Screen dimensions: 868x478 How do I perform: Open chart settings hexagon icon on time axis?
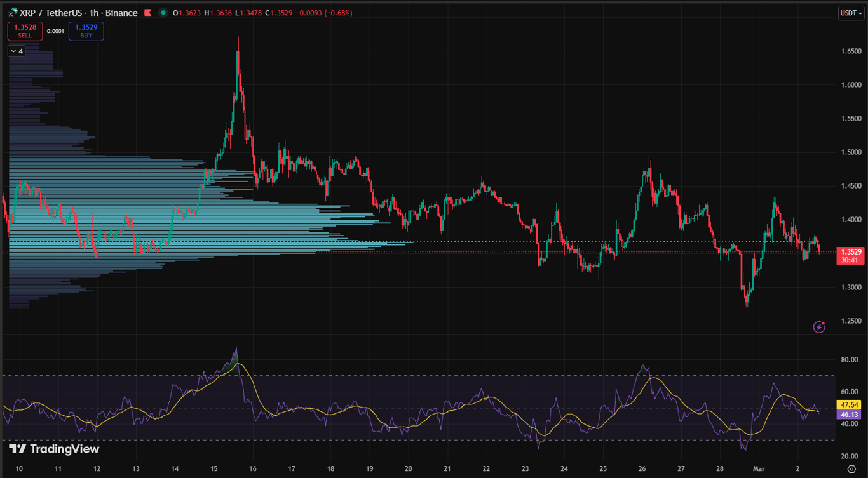point(851,469)
